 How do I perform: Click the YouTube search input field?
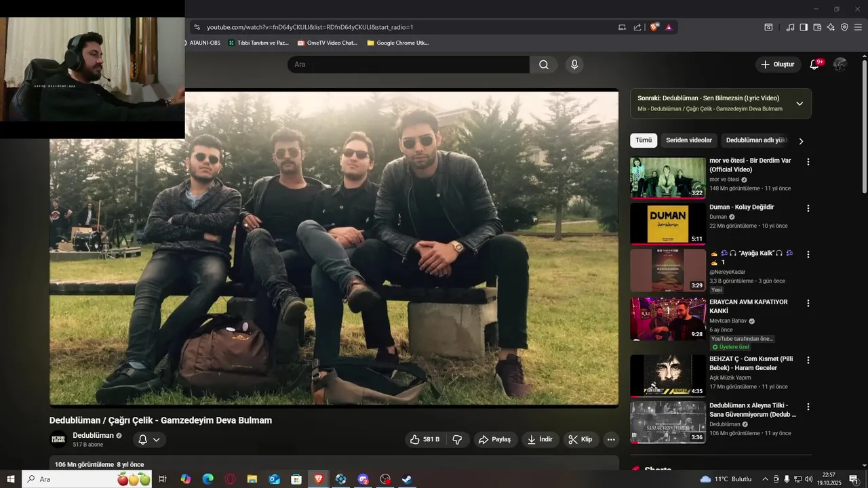tap(408, 64)
